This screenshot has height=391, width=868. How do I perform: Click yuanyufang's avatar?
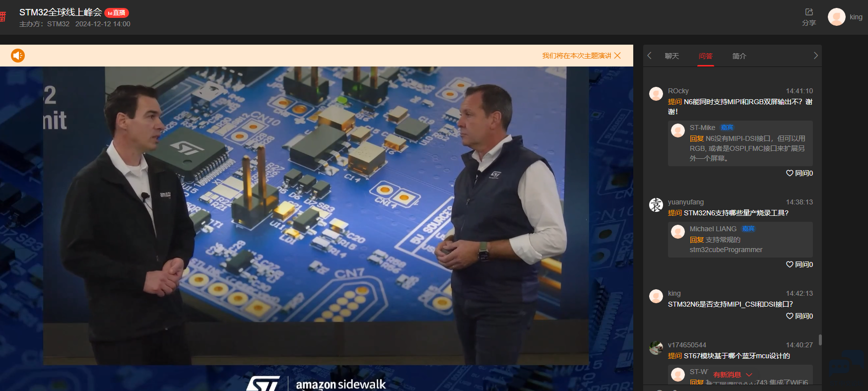[656, 205]
